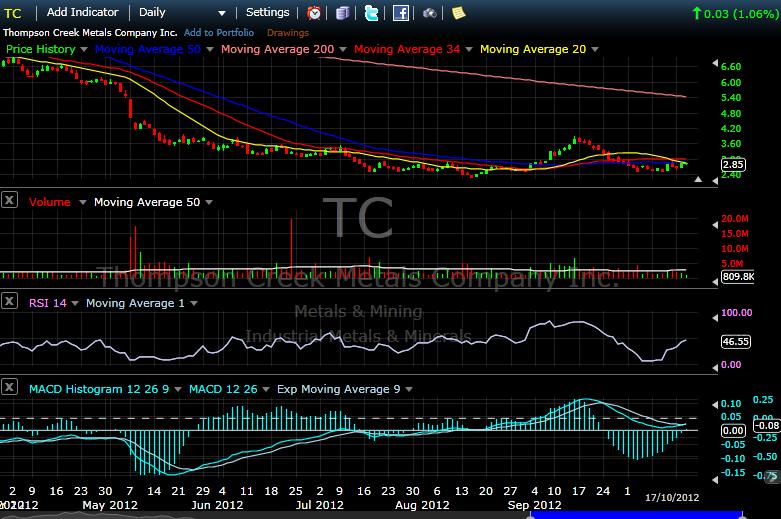Remove the MACD Histogram panel using X
The image size is (781, 519).
(10, 387)
